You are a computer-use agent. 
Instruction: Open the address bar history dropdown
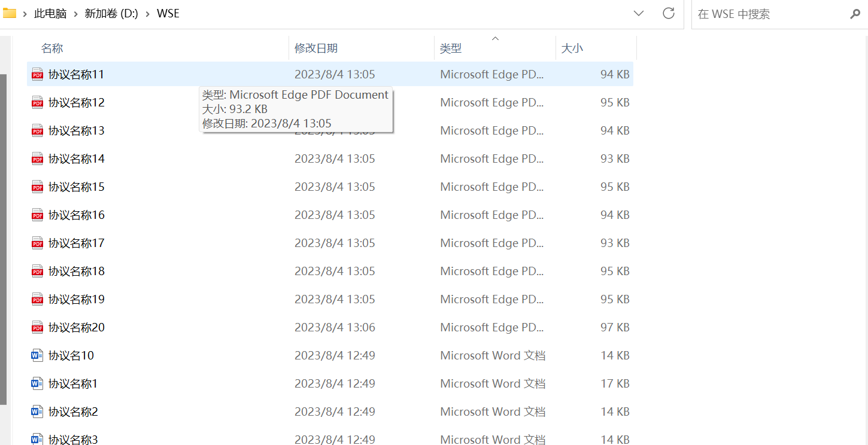[639, 13]
